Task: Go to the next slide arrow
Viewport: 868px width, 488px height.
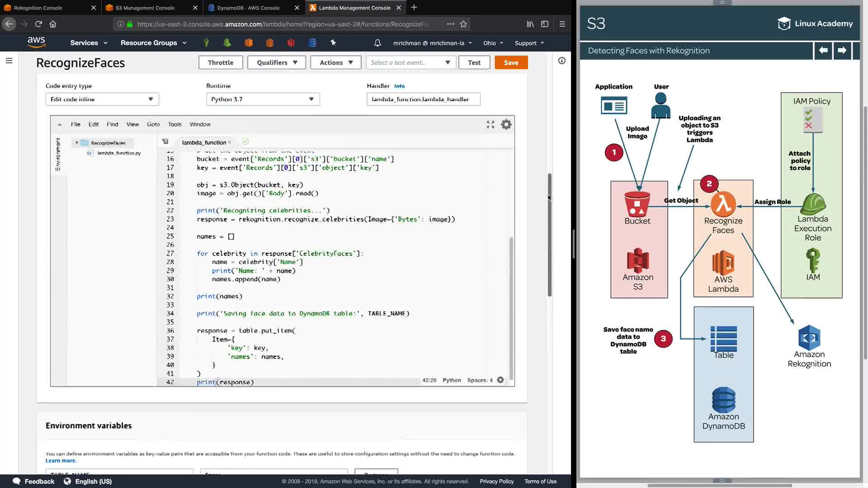Action: click(842, 51)
